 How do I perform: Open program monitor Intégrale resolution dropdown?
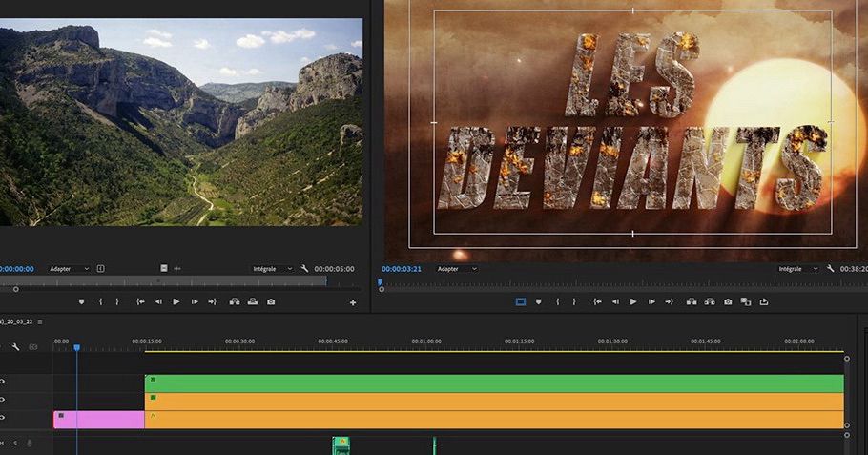(797, 269)
